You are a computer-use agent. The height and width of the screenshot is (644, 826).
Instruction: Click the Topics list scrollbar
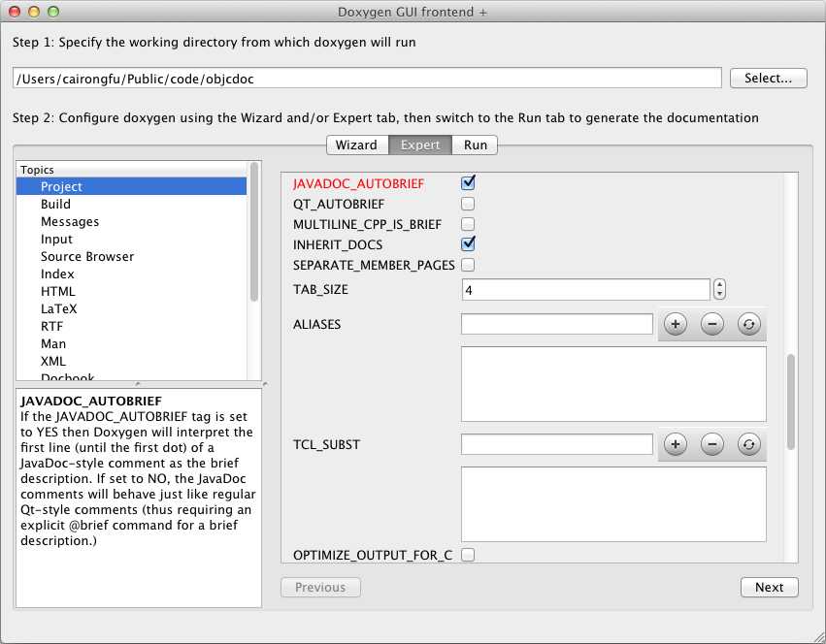coord(254,232)
